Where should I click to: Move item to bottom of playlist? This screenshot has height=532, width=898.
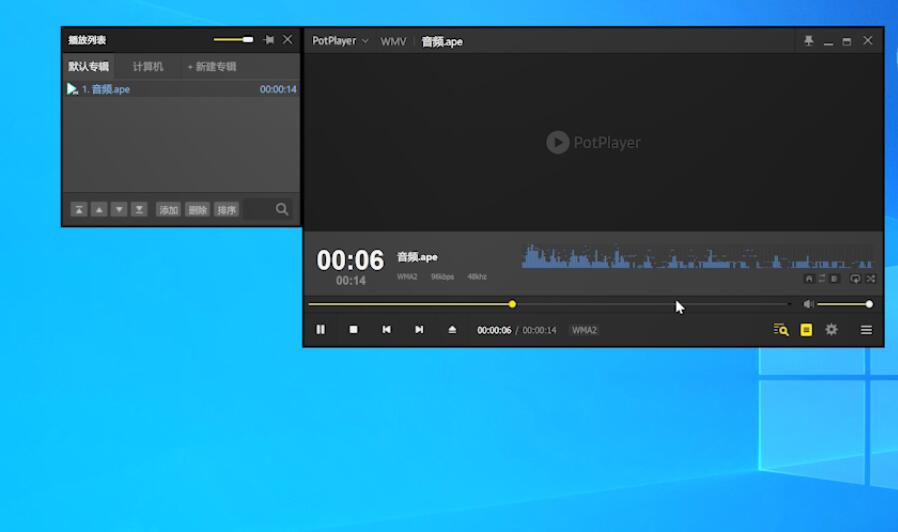click(x=139, y=210)
